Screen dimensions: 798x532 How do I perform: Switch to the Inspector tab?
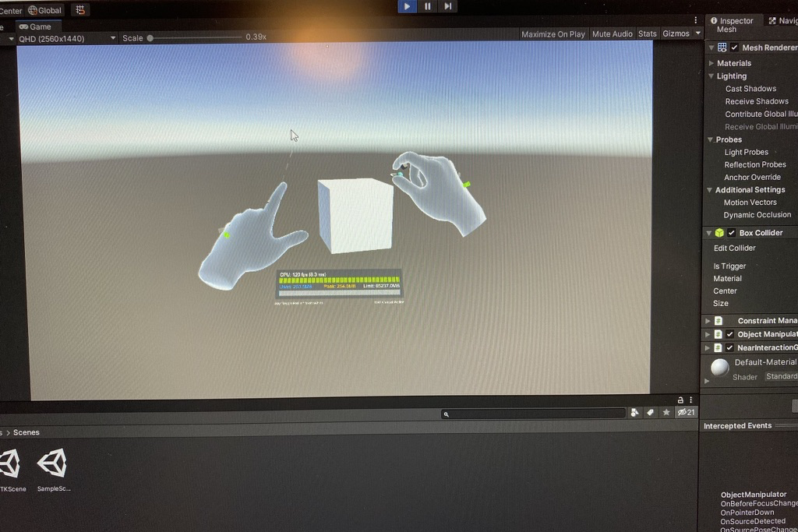(731, 21)
